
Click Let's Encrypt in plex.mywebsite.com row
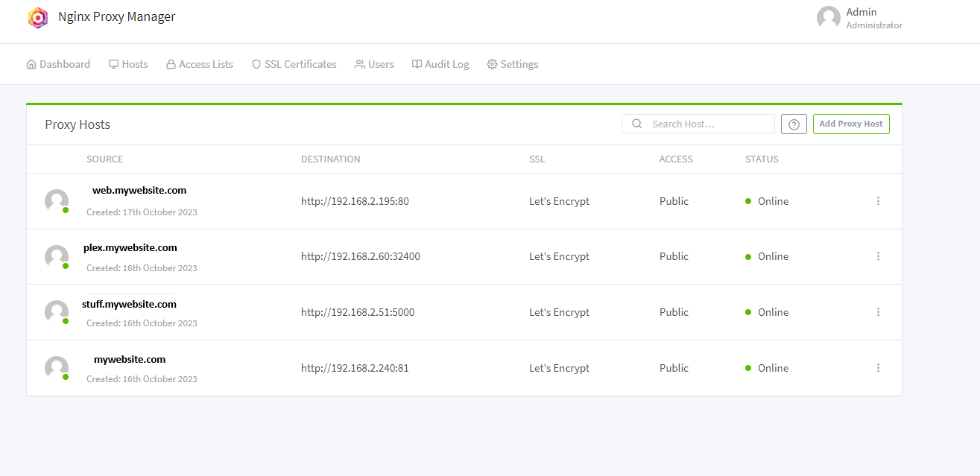click(560, 256)
